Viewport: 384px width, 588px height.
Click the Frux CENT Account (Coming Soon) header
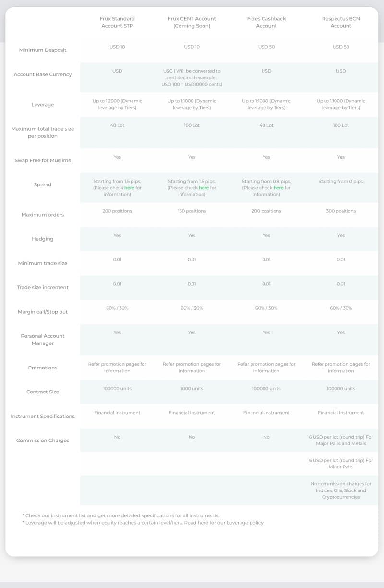(192, 23)
